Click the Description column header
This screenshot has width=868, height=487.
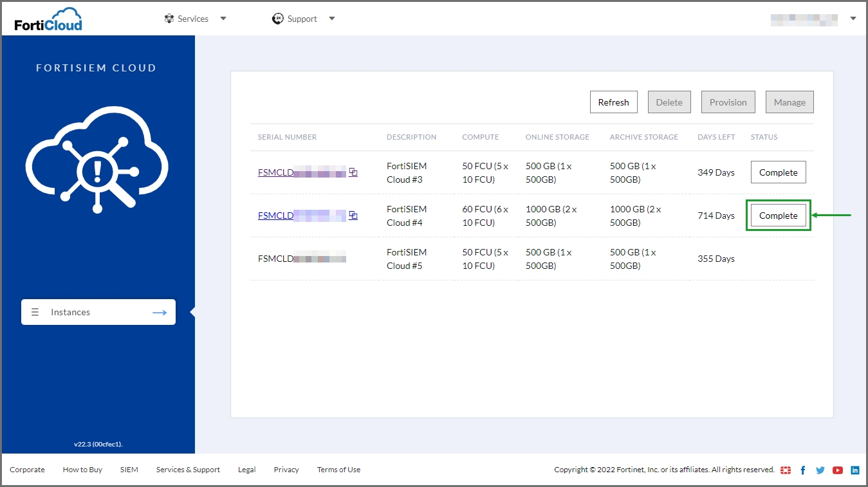pos(411,137)
